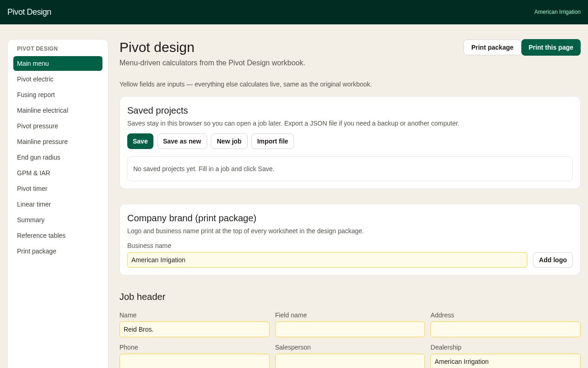Screen dimensions: 588x368
Task: Open Pivot pressure calculator
Action: click(x=58, y=126)
